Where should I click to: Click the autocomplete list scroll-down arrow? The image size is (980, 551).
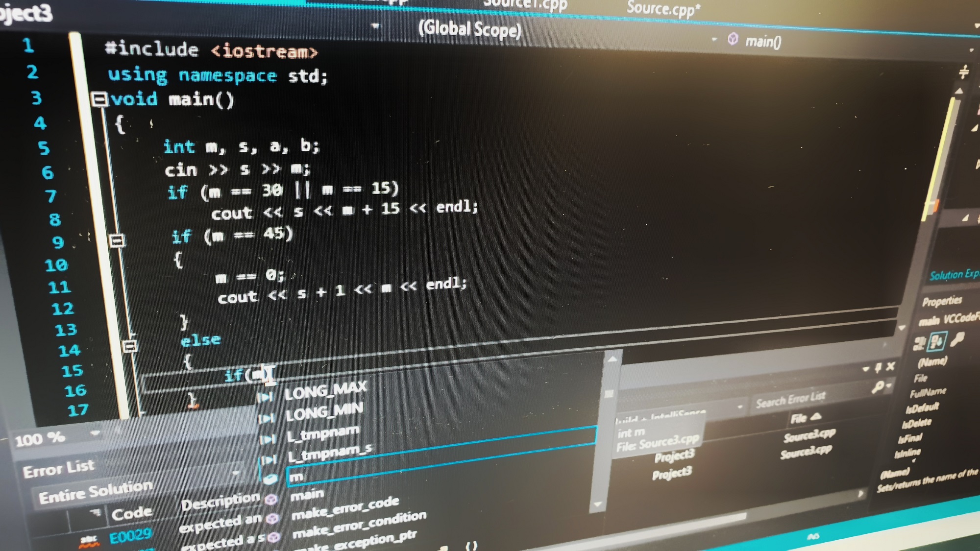598,503
